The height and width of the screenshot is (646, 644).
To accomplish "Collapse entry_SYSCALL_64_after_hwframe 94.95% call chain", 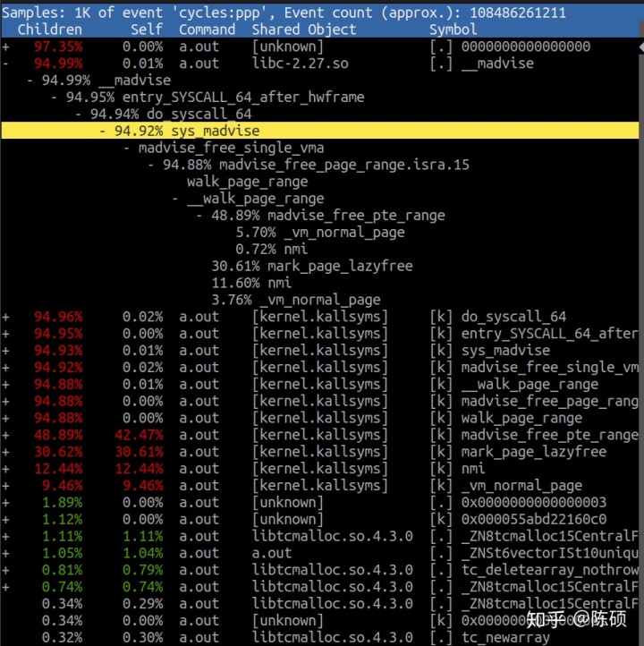I will coord(54,98).
